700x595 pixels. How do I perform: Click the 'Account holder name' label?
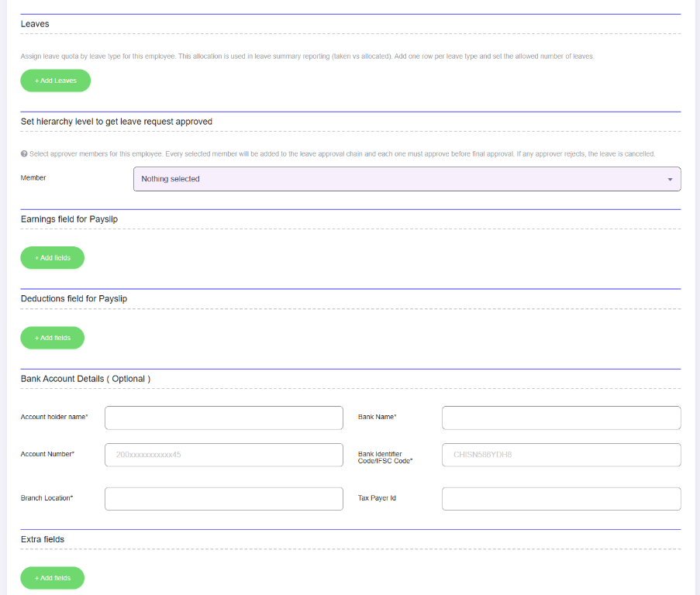click(x=54, y=417)
